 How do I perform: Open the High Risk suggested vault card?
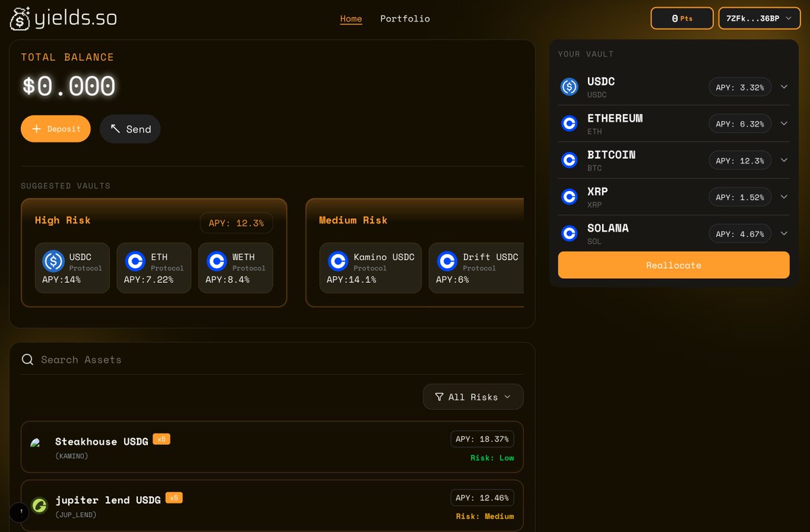coord(154,252)
